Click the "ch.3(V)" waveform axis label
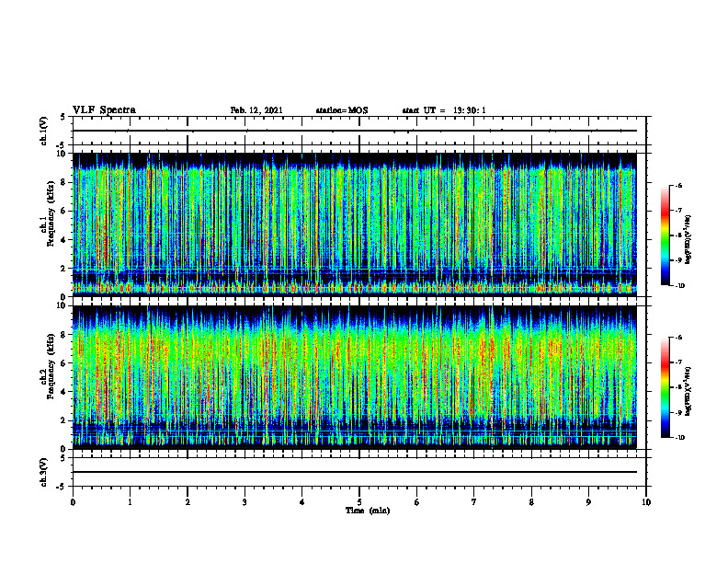 coord(44,472)
